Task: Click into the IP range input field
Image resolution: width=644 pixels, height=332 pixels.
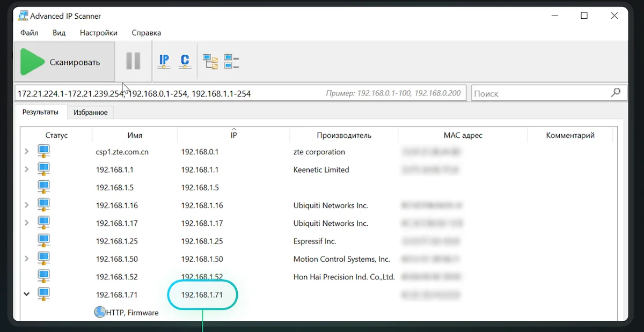Action: coord(240,93)
